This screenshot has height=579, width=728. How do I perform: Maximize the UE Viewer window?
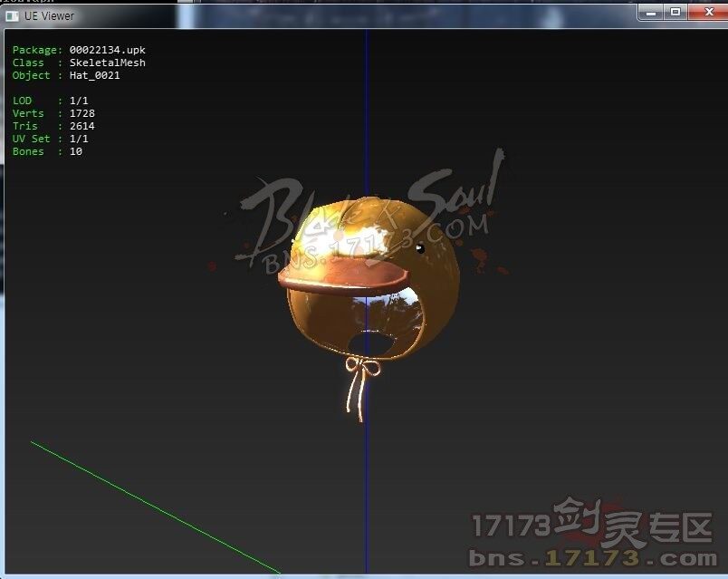(675, 12)
